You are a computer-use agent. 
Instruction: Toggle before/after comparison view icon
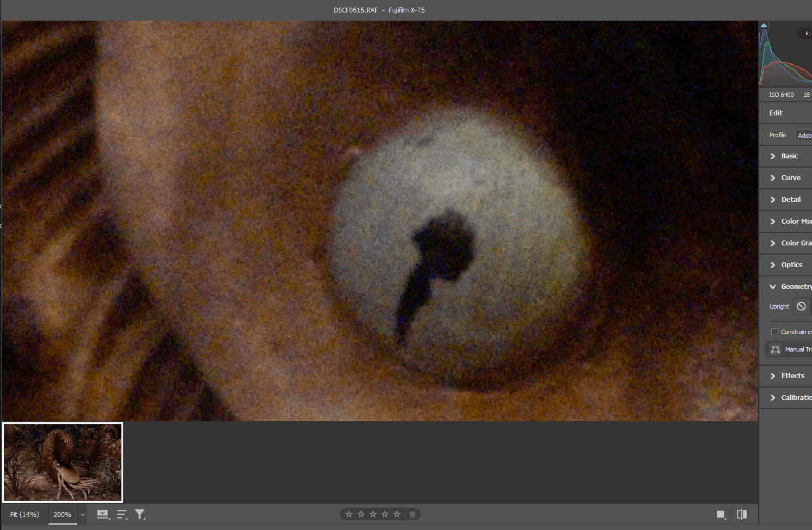pyautogui.click(x=742, y=514)
